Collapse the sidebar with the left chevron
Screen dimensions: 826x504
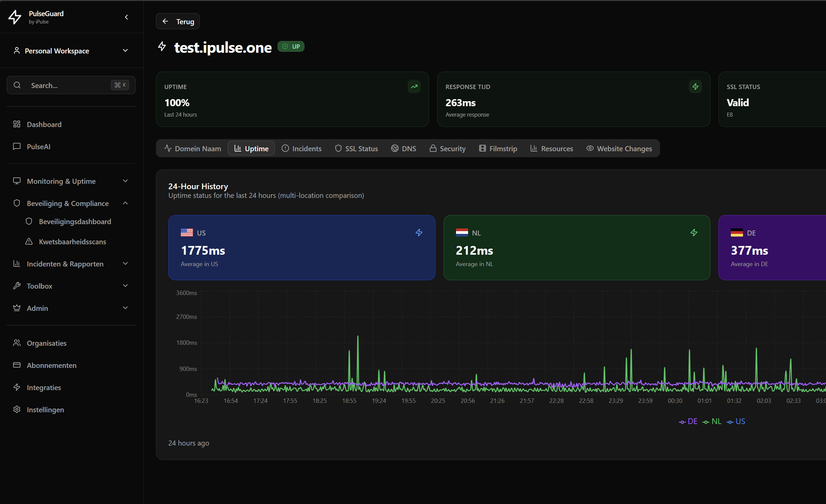coord(126,17)
